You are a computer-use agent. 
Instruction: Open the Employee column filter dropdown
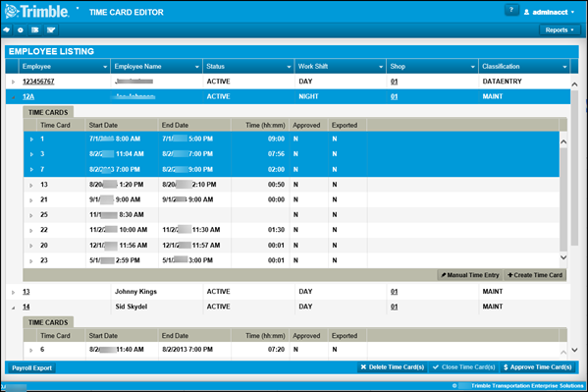(x=105, y=67)
